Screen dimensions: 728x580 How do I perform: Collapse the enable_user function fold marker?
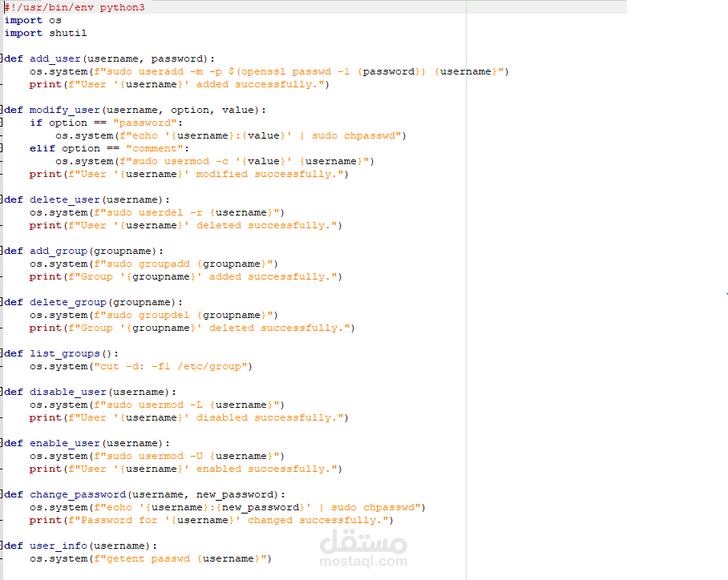tap(2, 443)
